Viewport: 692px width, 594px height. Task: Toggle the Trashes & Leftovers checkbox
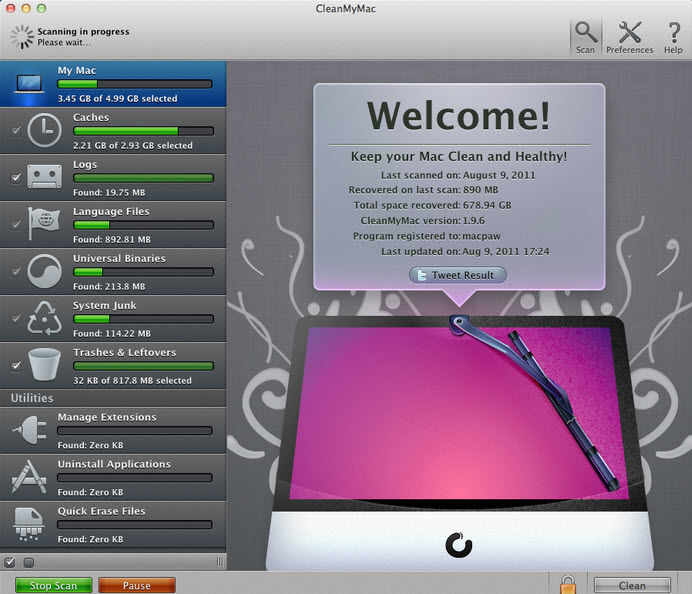tap(16, 366)
